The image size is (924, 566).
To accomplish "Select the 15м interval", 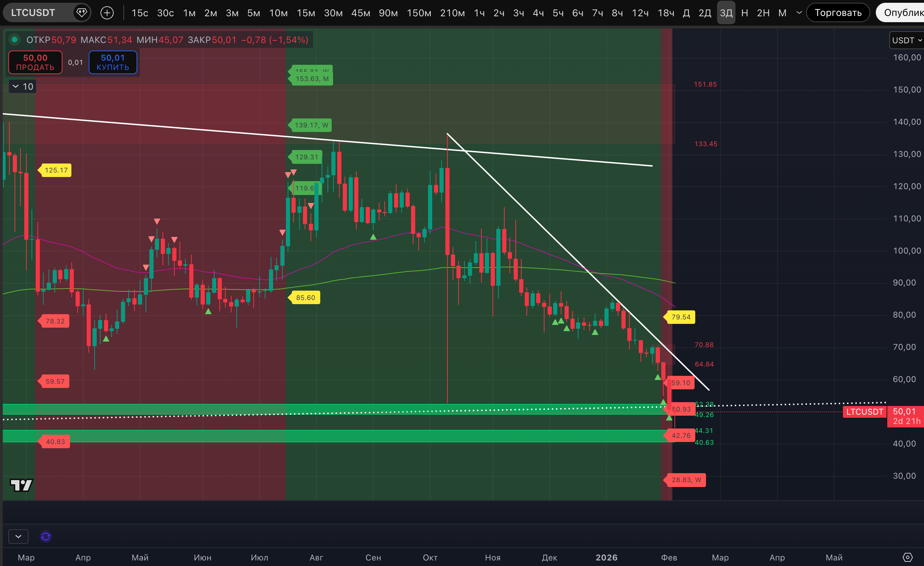I will click(x=306, y=13).
